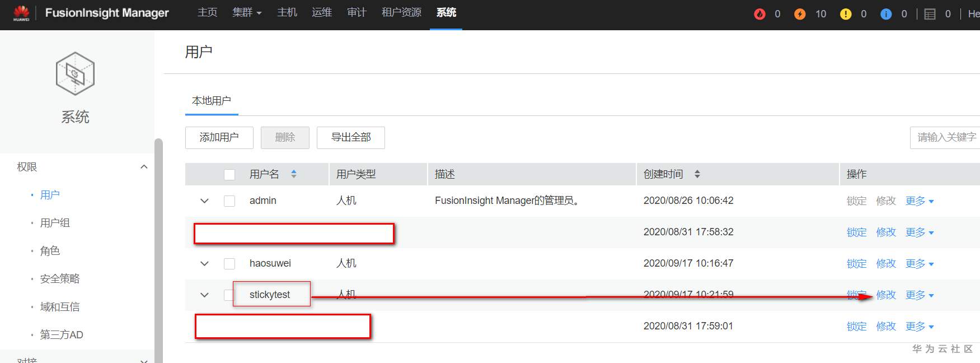Open the minor alarm yellow icon
Screen dimensions: 980x363
846,14
